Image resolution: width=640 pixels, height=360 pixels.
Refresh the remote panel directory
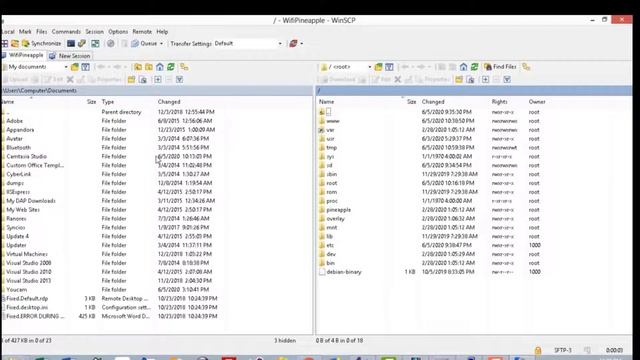pos(474,67)
